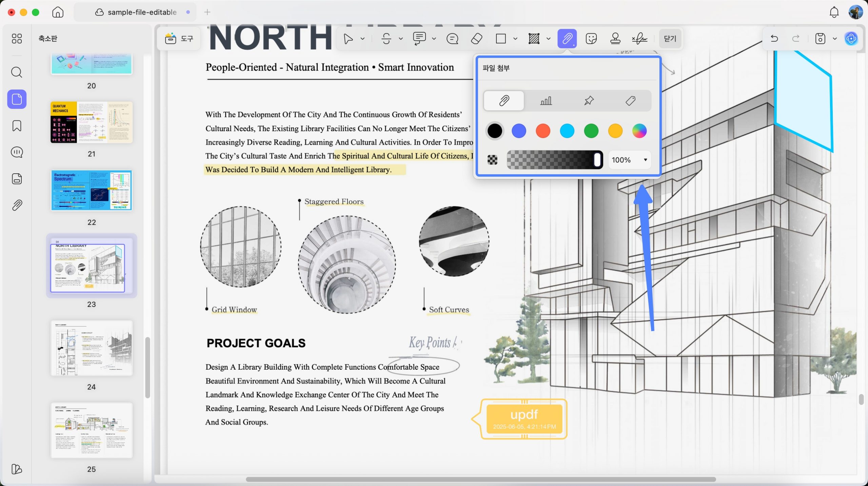Click the 'Staggered Floors' label
Screen dimensions: 868x486
pos(334,201)
